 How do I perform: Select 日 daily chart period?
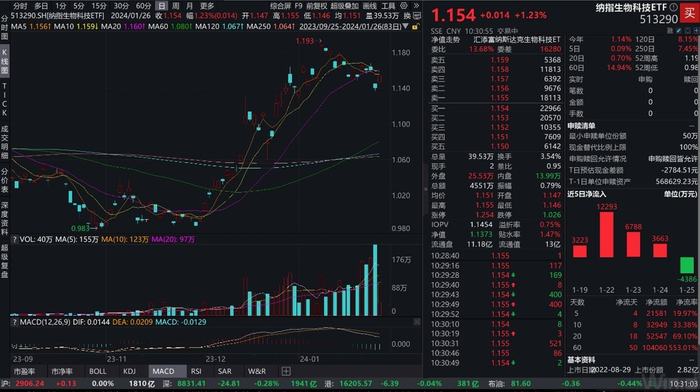[x=162, y=6]
